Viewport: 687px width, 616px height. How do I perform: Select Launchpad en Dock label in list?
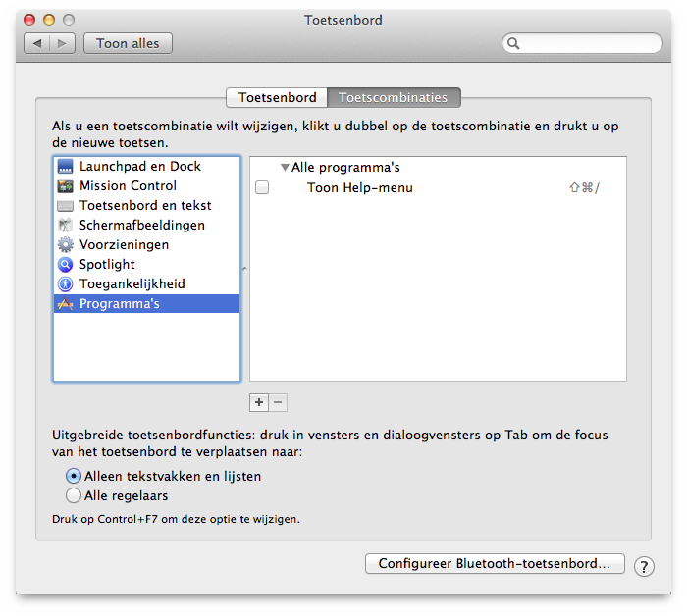pyautogui.click(x=140, y=167)
